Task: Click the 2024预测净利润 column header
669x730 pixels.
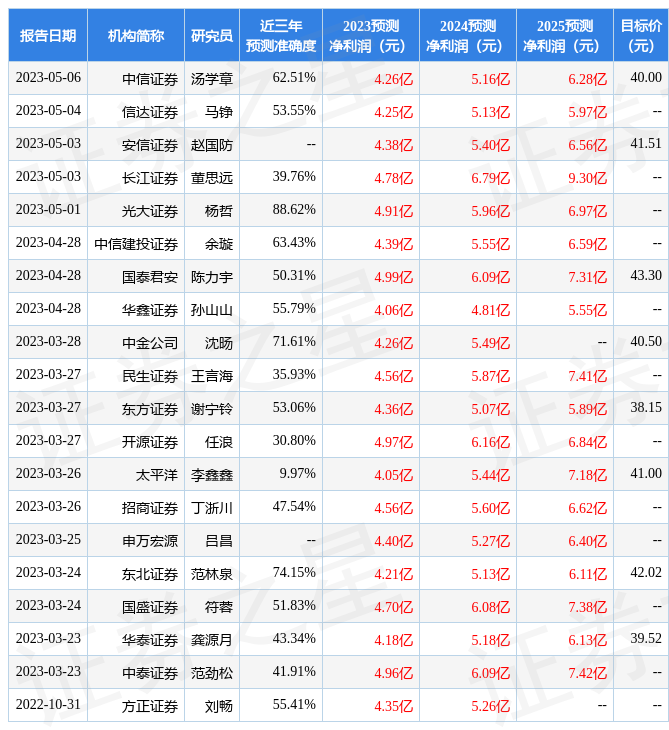Action: tap(468, 36)
